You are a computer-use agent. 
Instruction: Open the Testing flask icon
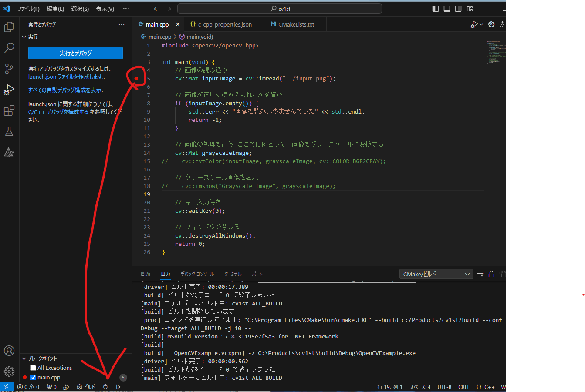(x=9, y=131)
